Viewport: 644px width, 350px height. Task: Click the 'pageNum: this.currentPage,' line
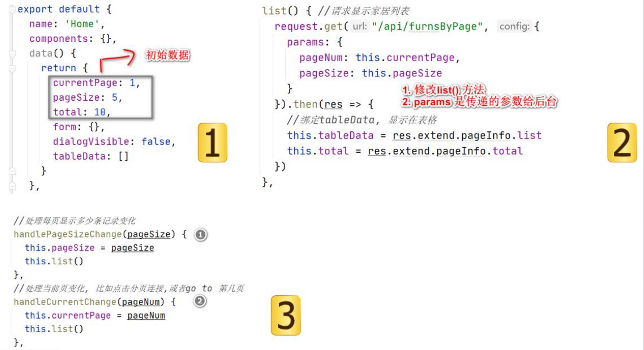click(x=379, y=57)
